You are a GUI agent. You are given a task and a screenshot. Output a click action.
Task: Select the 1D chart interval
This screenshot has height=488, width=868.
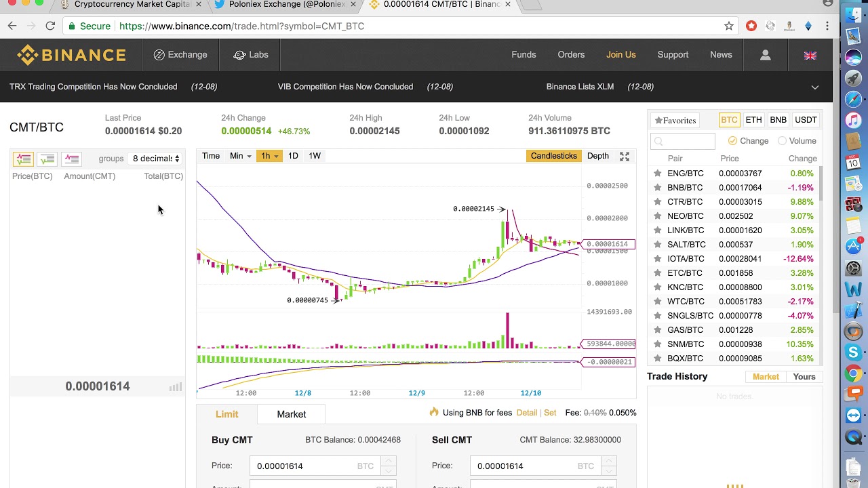pos(293,156)
